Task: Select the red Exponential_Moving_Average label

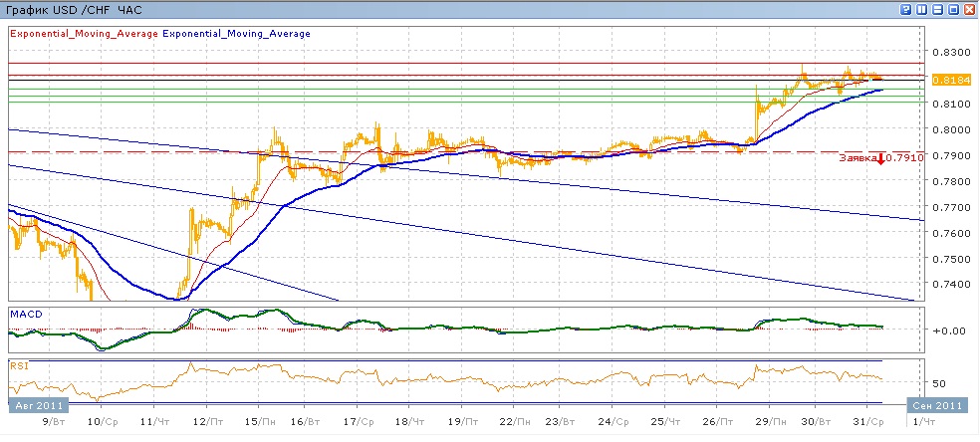Action: tap(83, 33)
